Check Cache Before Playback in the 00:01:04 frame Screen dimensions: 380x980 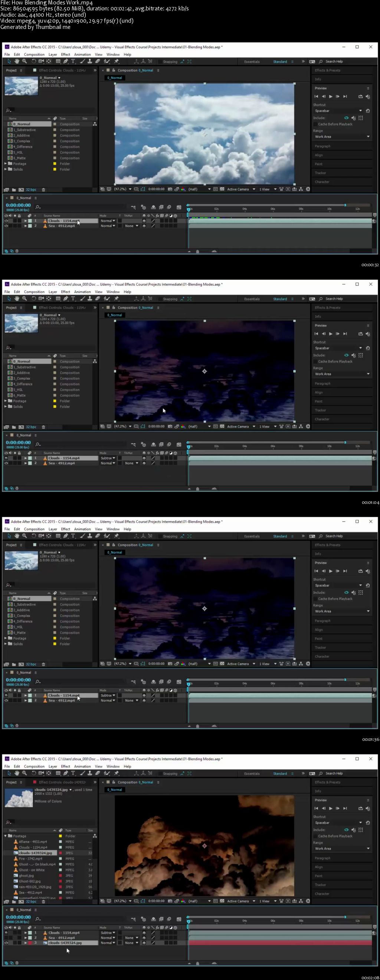point(315,362)
